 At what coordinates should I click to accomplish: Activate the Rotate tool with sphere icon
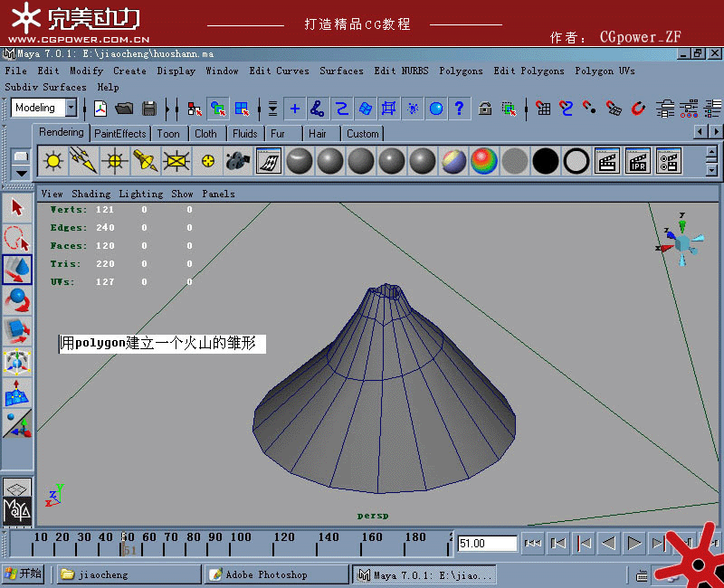pyautogui.click(x=17, y=300)
